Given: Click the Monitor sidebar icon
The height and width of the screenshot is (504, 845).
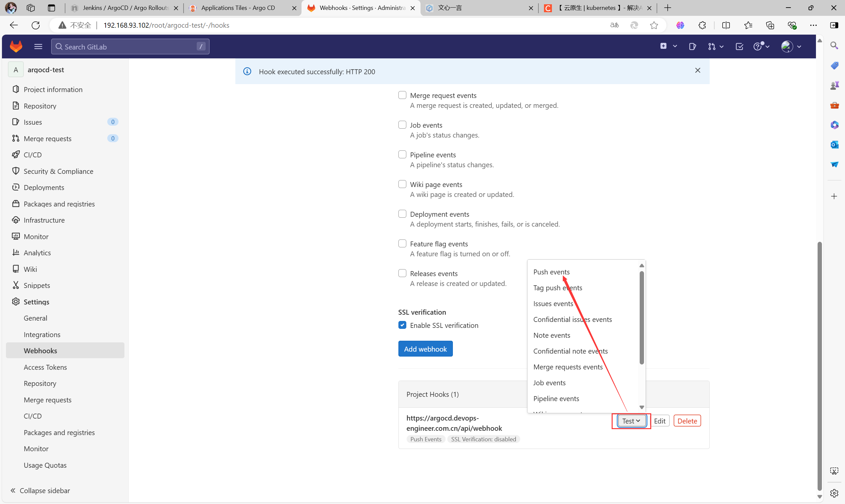Looking at the screenshot, I should pos(16,236).
